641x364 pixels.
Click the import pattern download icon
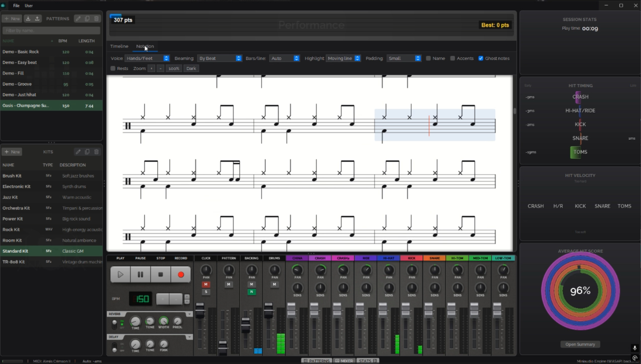[x=28, y=19]
